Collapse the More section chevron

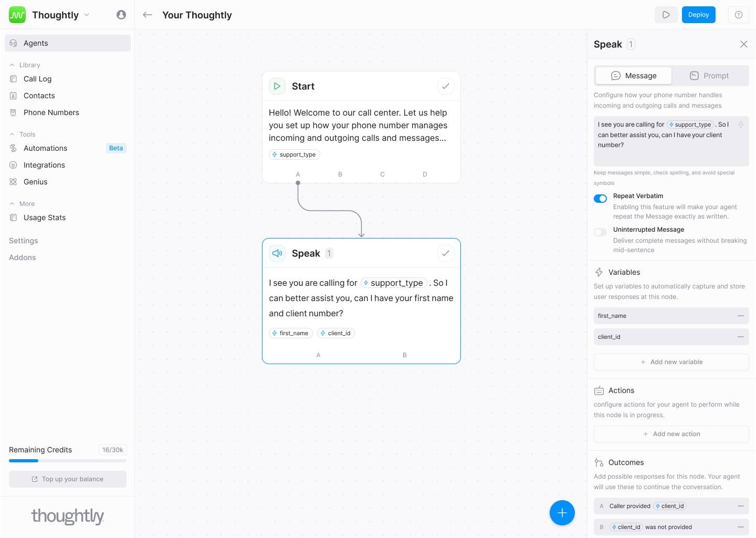click(x=12, y=204)
